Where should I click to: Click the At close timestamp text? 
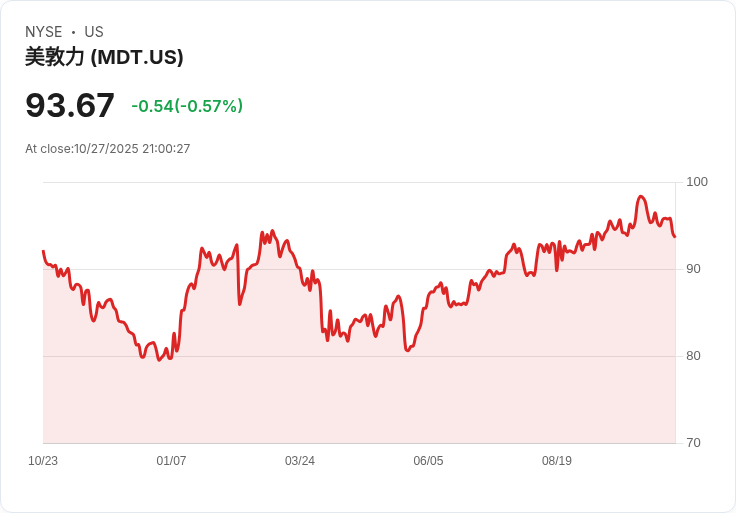pyautogui.click(x=107, y=149)
